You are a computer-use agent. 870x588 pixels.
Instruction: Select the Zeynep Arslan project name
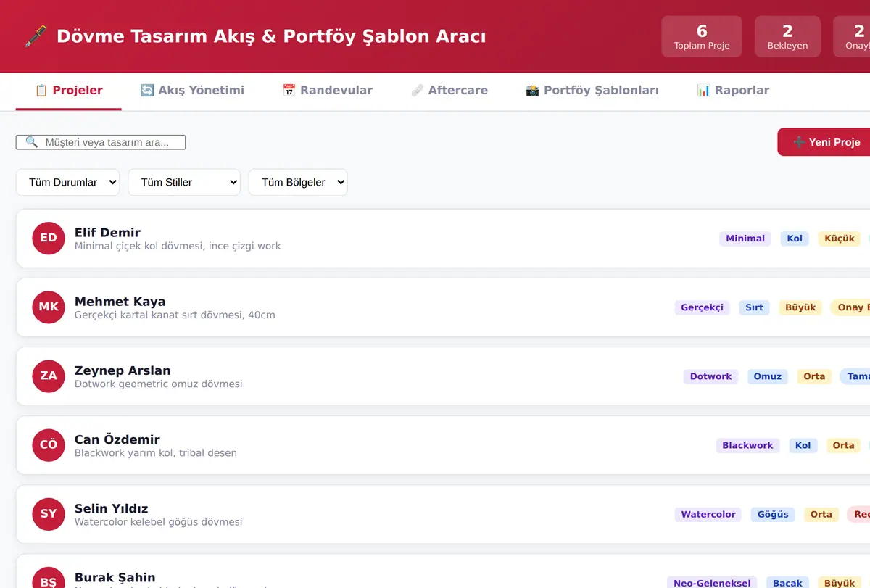click(123, 370)
